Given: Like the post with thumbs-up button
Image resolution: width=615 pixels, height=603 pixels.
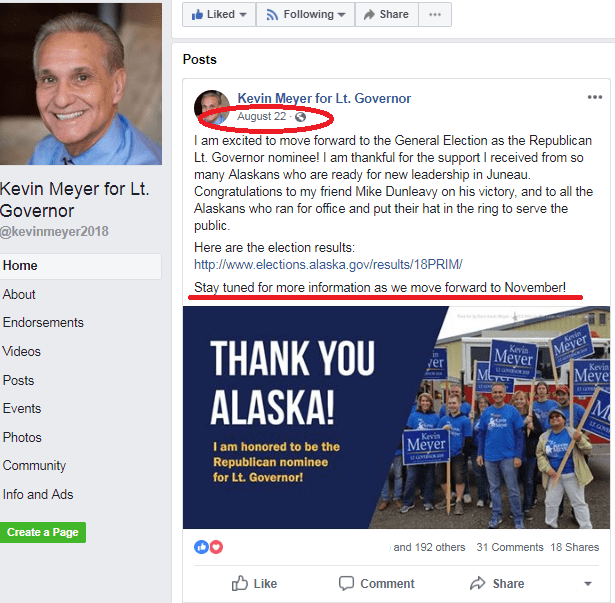Looking at the screenshot, I should pos(254,583).
